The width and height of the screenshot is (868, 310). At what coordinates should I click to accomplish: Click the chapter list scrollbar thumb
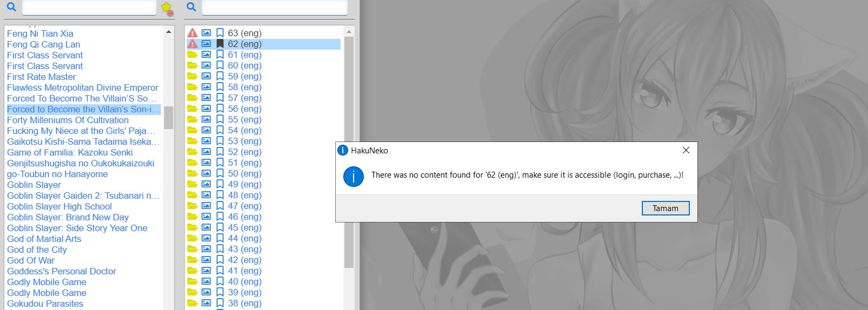click(x=349, y=152)
